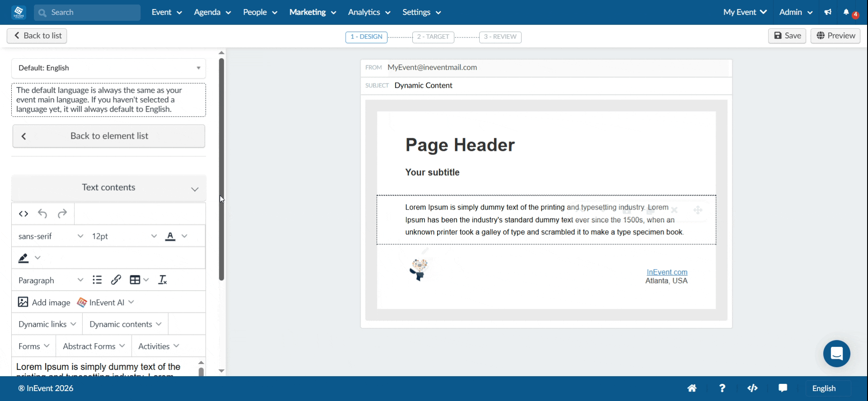868x401 pixels.
Task: Click the announcements megaphone icon
Action: (x=828, y=12)
